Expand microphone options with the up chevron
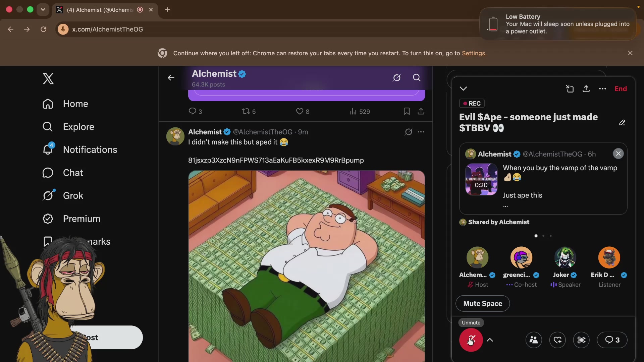 [490, 340]
